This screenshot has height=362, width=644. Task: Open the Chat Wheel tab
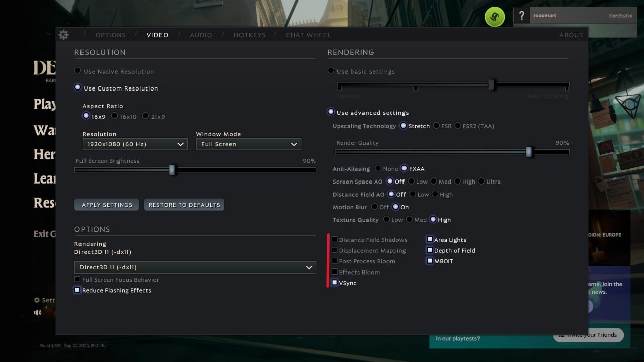[308, 35]
